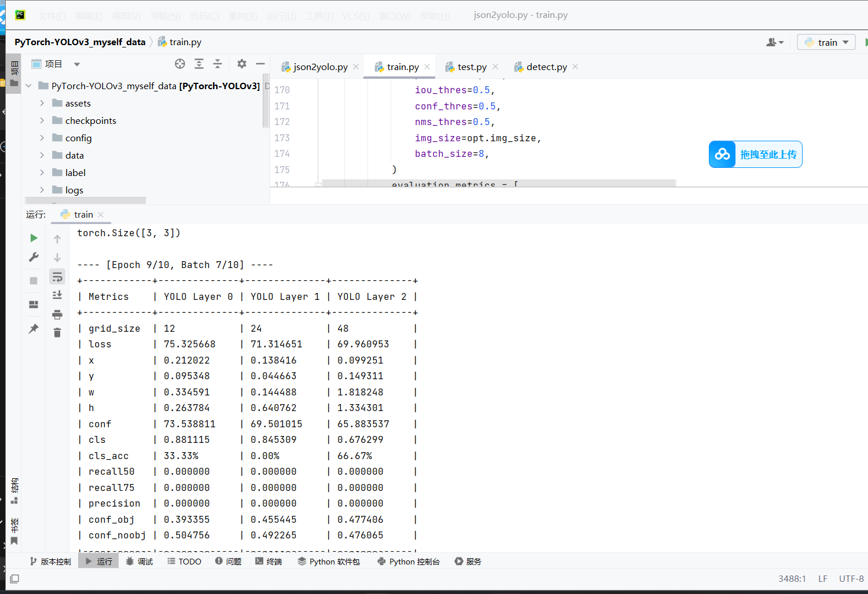Open the 调试 debug tool window
The image size is (868, 594).
tap(139, 561)
